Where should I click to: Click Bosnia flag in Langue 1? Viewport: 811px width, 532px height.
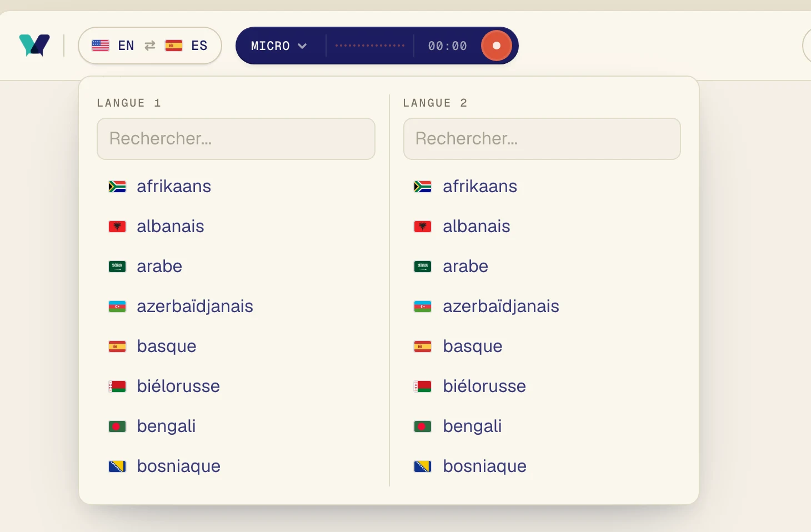tap(117, 466)
